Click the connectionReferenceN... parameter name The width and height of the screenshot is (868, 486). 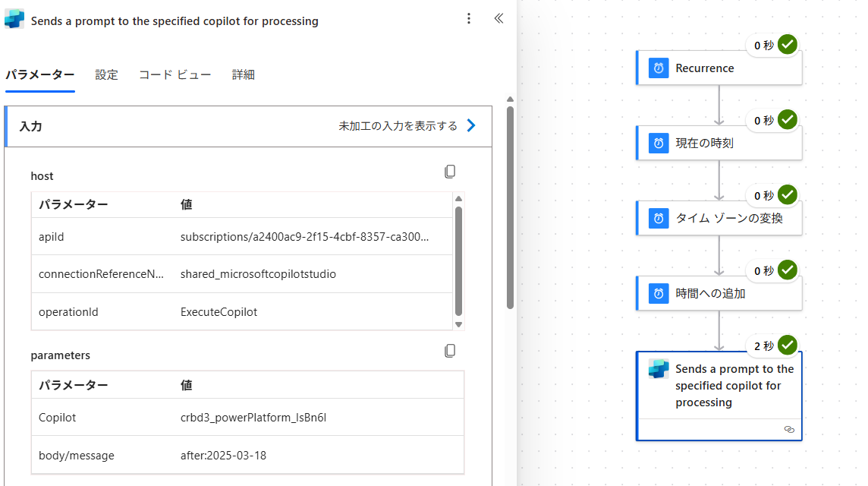pyautogui.click(x=101, y=274)
